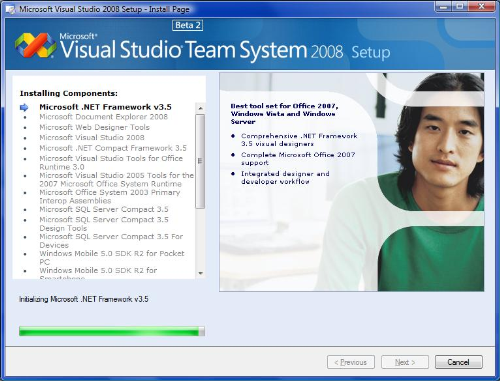This screenshot has height=381, width=500.
Task: Select Microsoft Visual Studio 2008 list item
Action: click(x=92, y=138)
